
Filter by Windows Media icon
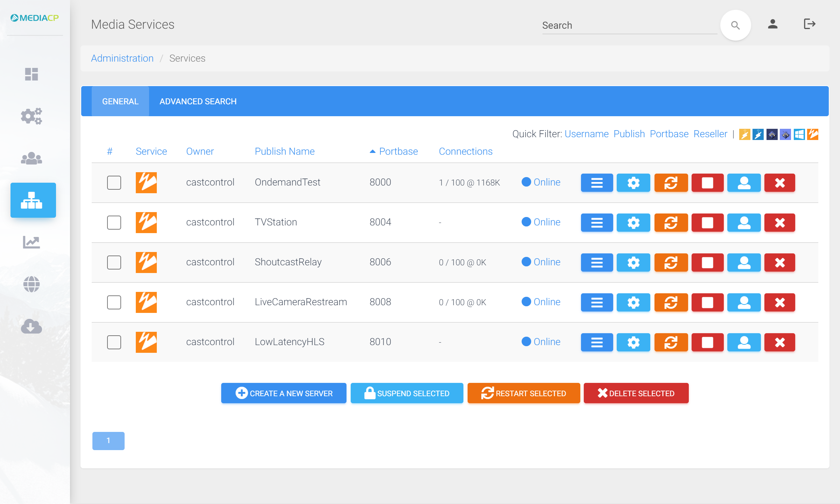pyautogui.click(x=799, y=134)
